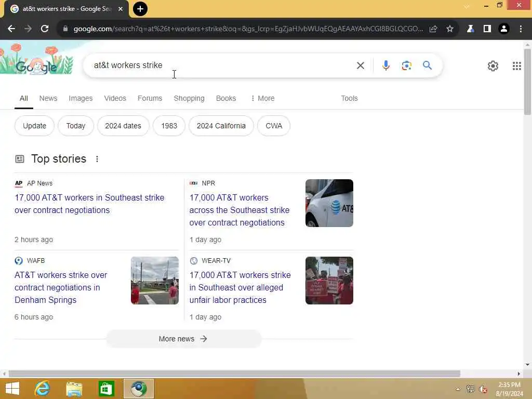This screenshot has width=532, height=399.
Task: Close the at&t workers strike tab
Action: click(x=121, y=9)
